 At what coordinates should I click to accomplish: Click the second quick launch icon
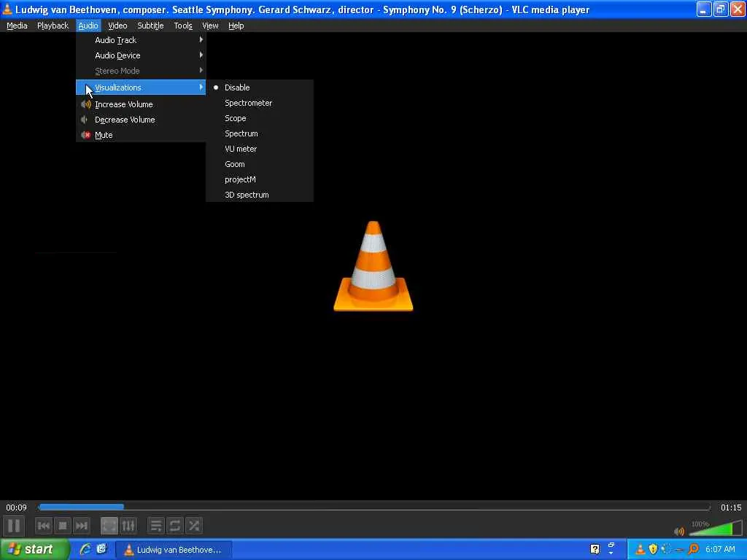(101, 549)
